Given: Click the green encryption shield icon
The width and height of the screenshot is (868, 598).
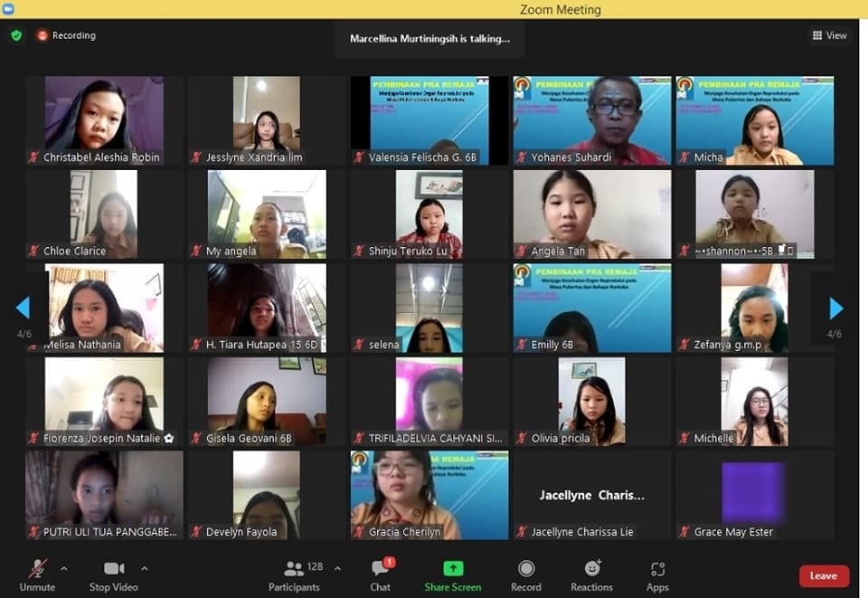Looking at the screenshot, I should click(16, 35).
